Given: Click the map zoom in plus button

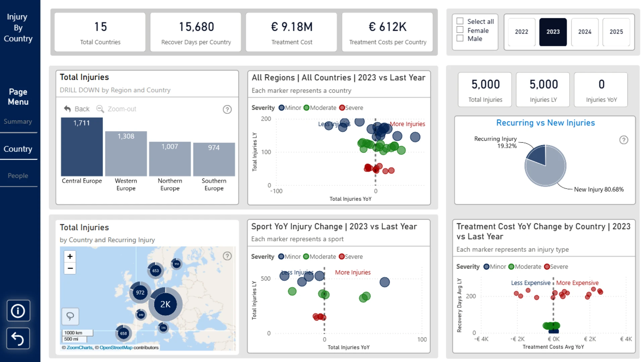Looking at the screenshot, I should [70, 256].
